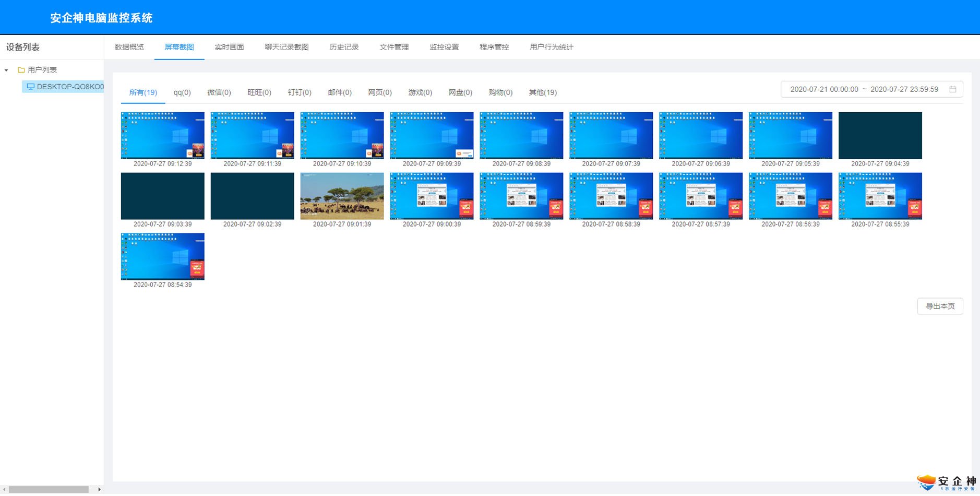Click the 导出本页 button
Screen dimensions: 980x496
(x=940, y=306)
